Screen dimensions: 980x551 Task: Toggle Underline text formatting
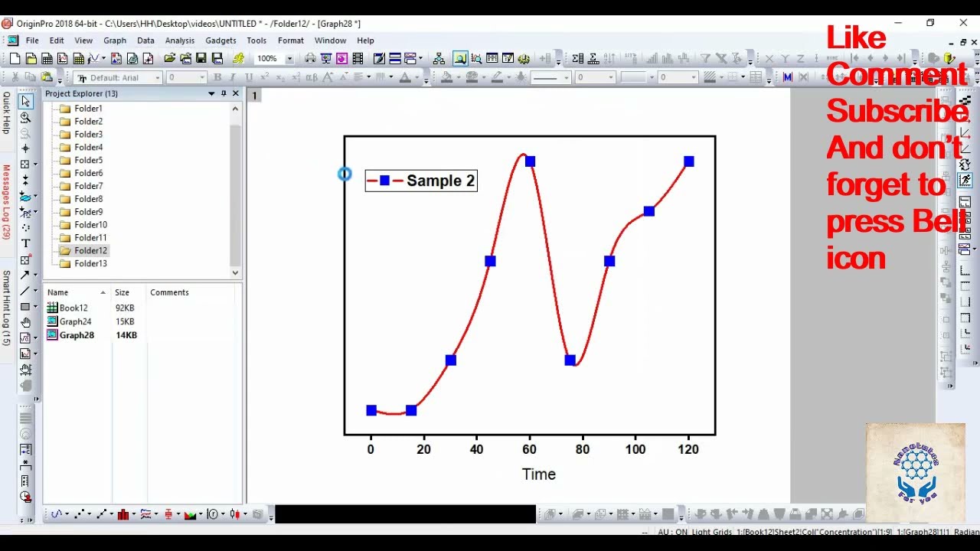pos(249,77)
